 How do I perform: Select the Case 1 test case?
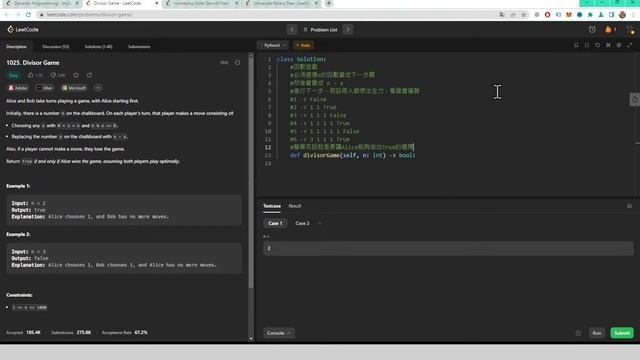tap(276, 223)
